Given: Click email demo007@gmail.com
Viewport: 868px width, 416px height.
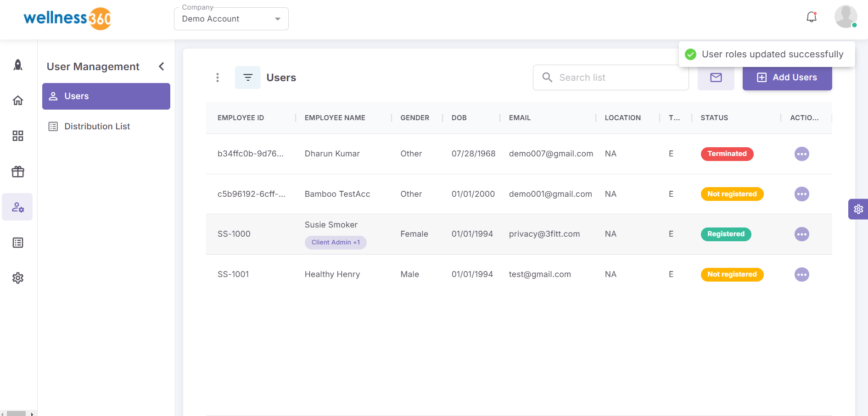Looking at the screenshot, I should coord(551,154).
